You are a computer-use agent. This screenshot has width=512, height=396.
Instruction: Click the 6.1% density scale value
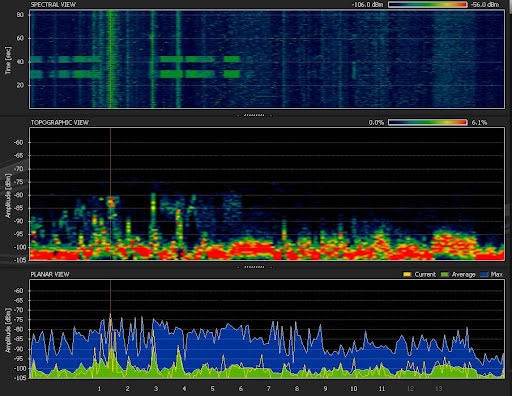pyautogui.click(x=479, y=122)
